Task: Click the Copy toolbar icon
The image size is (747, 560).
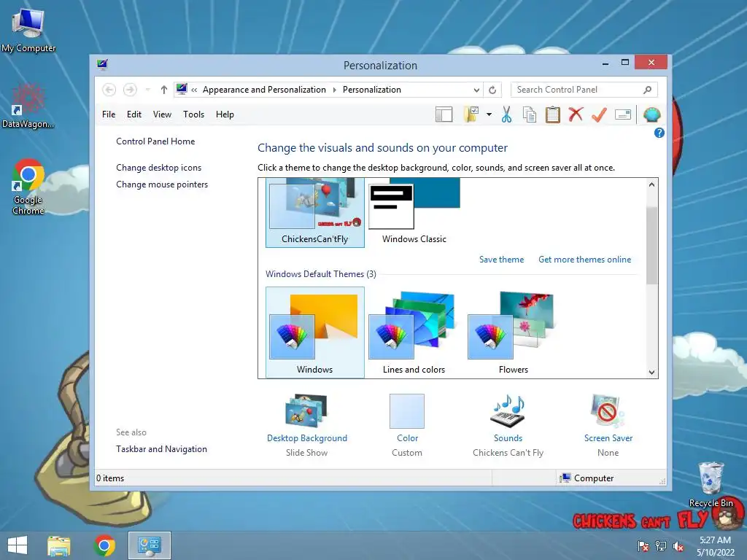Action: [x=530, y=114]
